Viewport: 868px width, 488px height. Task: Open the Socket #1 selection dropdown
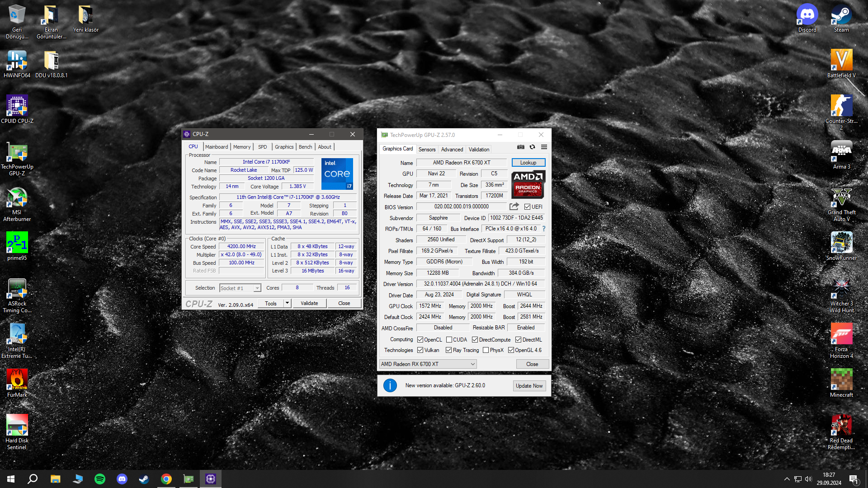click(x=240, y=288)
